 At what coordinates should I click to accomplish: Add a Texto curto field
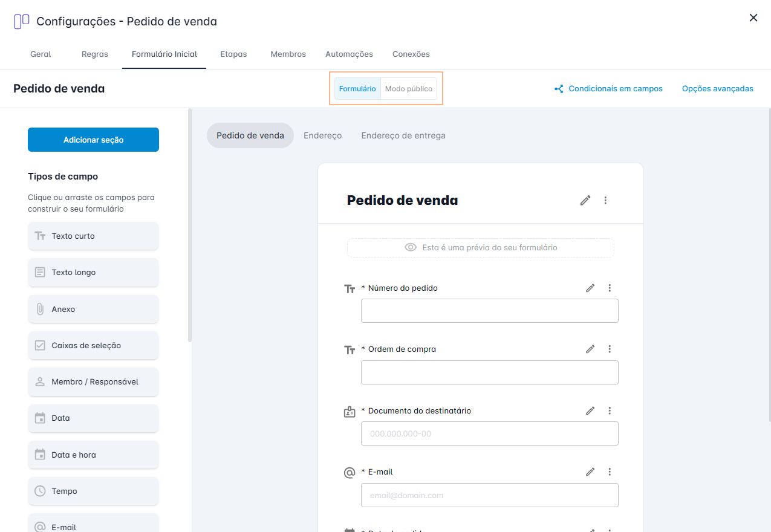tap(93, 236)
